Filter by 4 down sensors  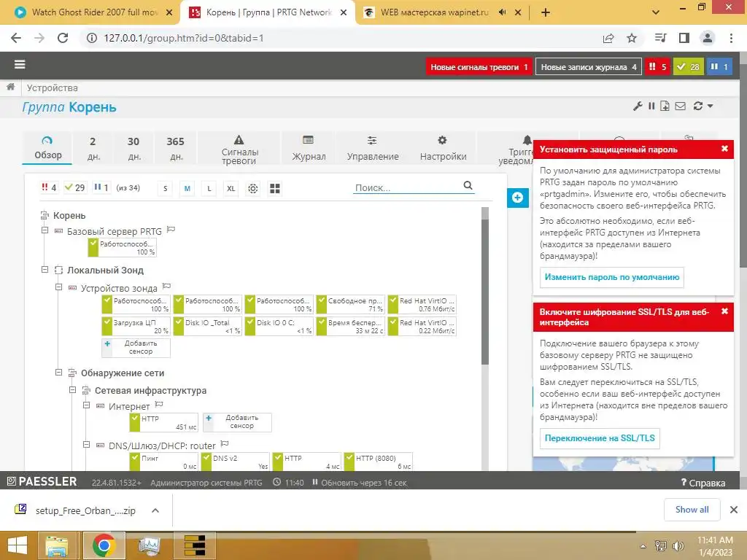pos(49,187)
